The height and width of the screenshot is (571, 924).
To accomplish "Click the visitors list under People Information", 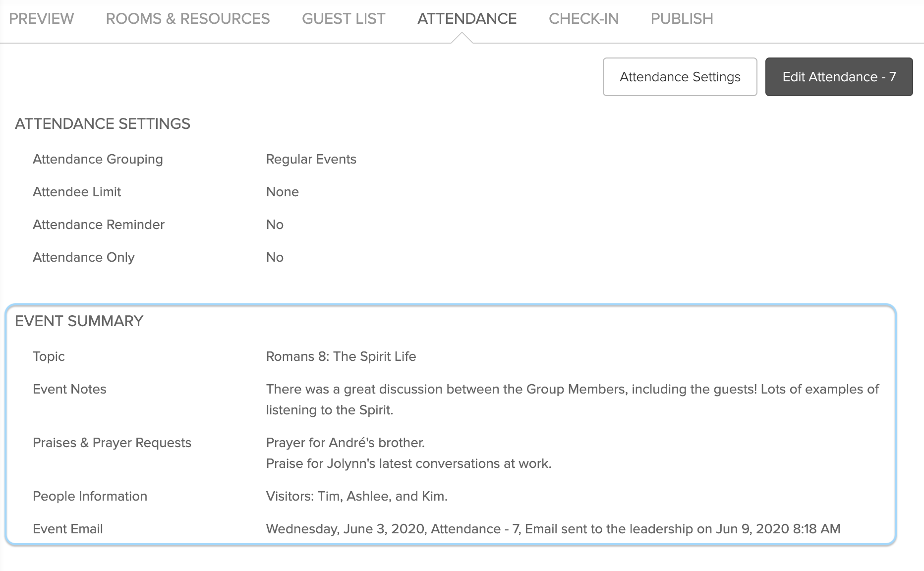I will pyautogui.click(x=356, y=496).
